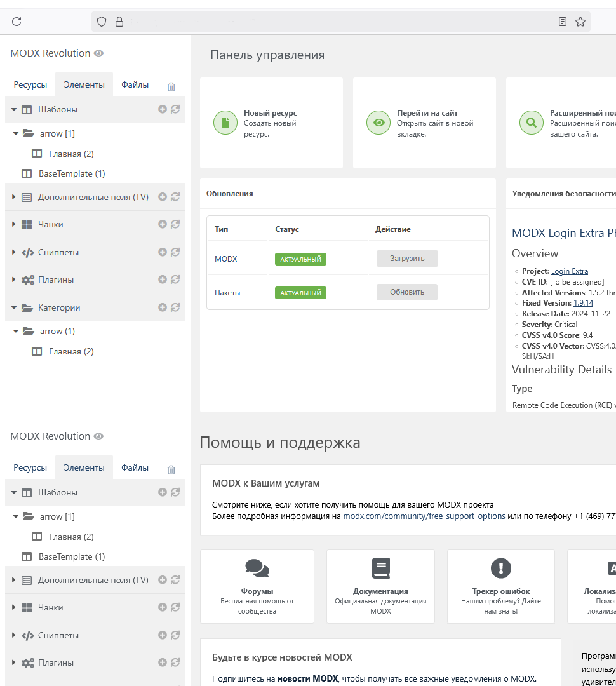
Task: Collapse the Категории section arrow
Action: [14, 307]
